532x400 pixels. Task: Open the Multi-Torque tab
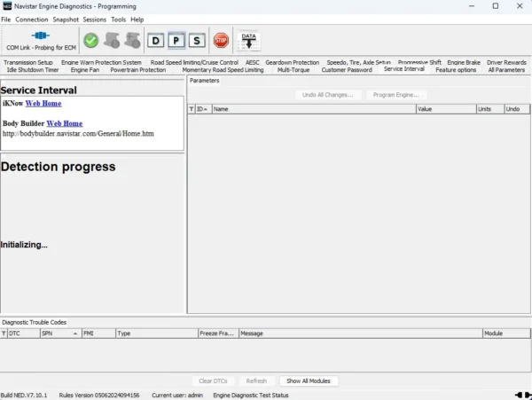tap(293, 70)
